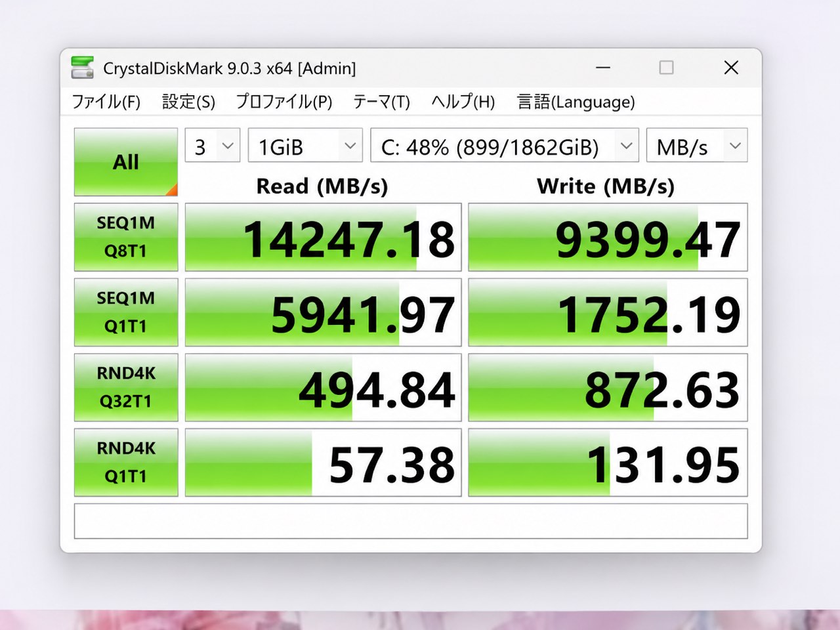Click the empty comment field at bottom
Viewport: 840px width, 630px height.
click(x=411, y=521)
